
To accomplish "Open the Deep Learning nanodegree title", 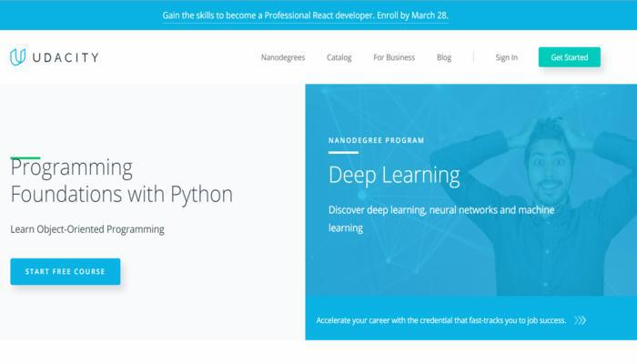I will [394, 175].
